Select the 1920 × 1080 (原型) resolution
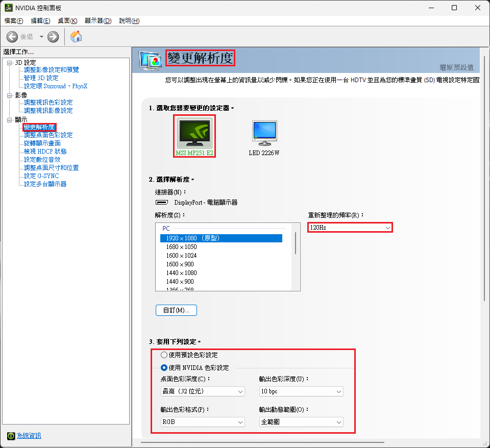The image size is (490, 448). tap(221, 238)
